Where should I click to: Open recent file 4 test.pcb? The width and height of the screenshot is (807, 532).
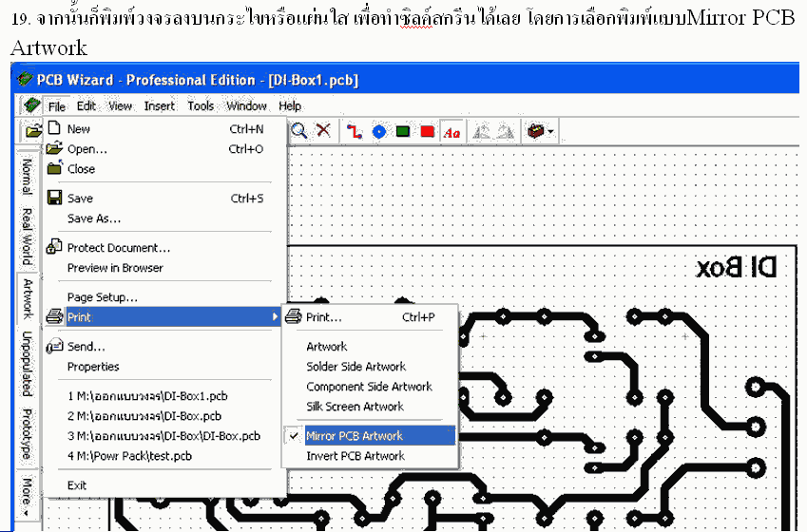[x=164, y=456]
